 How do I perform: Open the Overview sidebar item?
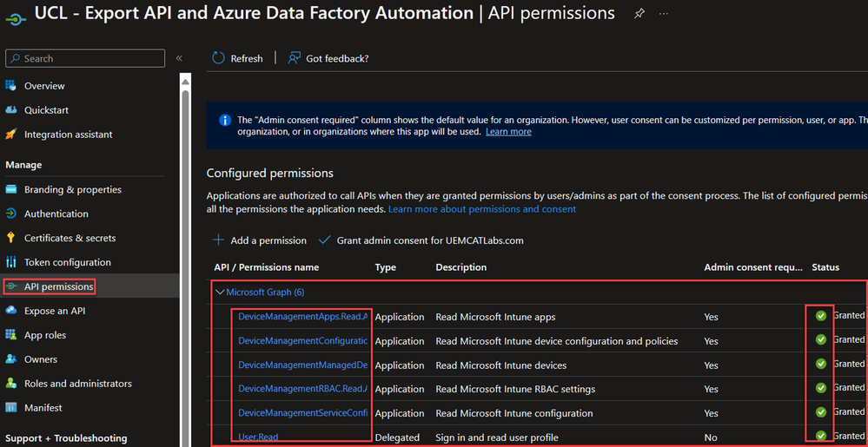pyautogui.click(x=44, y=86)
